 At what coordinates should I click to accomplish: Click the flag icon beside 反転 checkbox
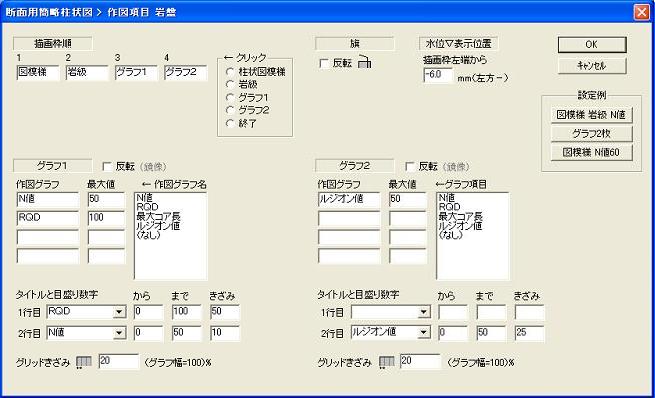click(365, 62)
